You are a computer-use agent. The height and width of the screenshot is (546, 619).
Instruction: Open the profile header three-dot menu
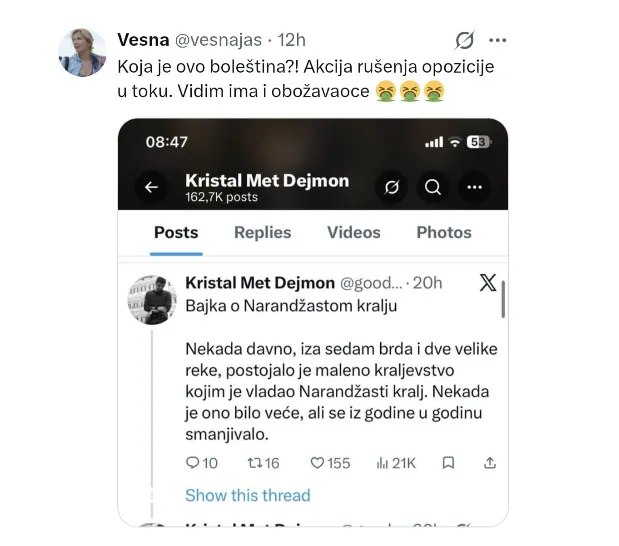pyautogui.click(x=474, y=187)
